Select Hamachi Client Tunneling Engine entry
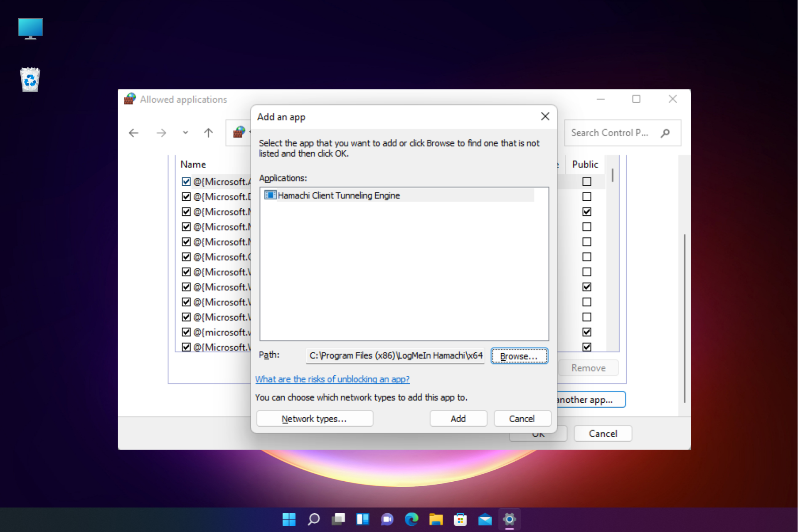 [399, 195]
